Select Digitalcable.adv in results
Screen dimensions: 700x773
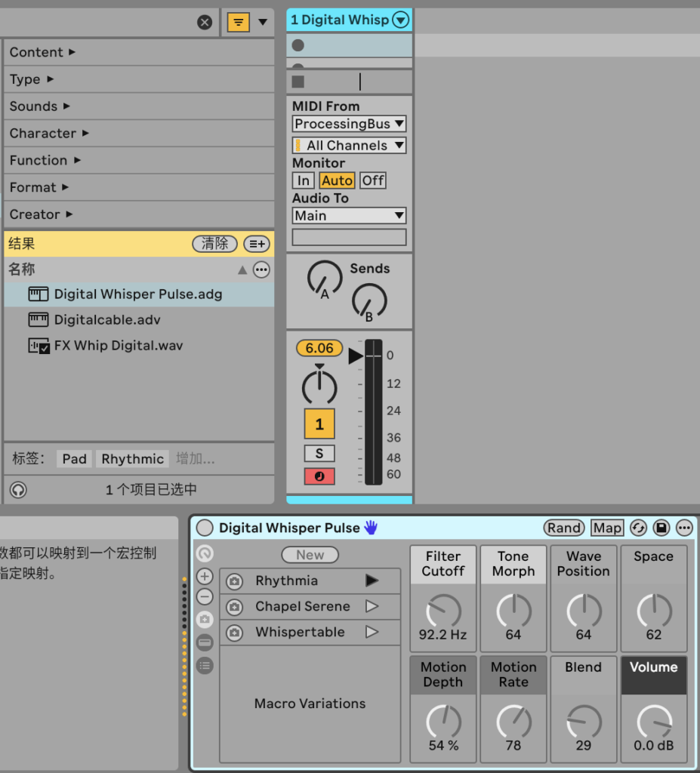[106, 320]
